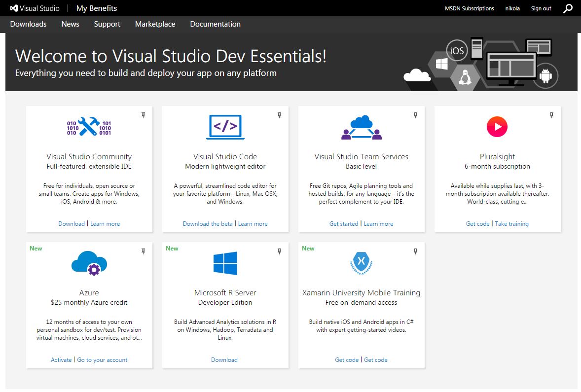This screenshot has height=392, width=581.
Task: Click the Azure card title
Action: pyautogui.click(x=89, y=293)
